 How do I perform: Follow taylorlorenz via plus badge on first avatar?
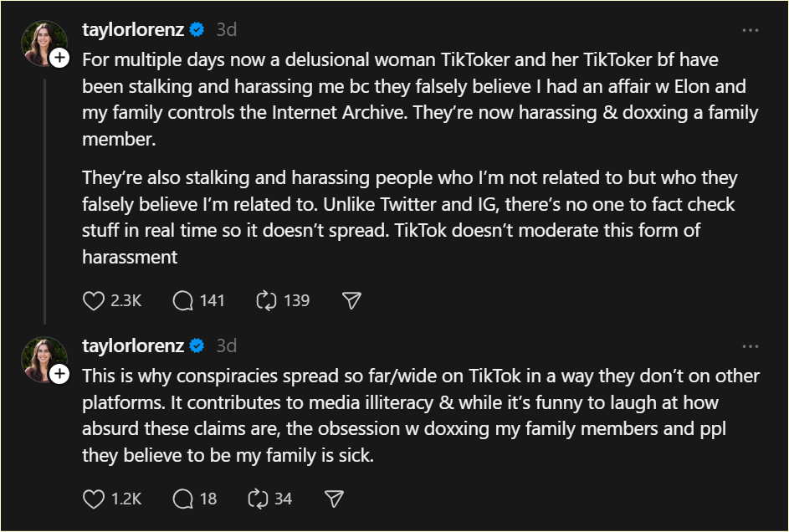tap(59, 58)
